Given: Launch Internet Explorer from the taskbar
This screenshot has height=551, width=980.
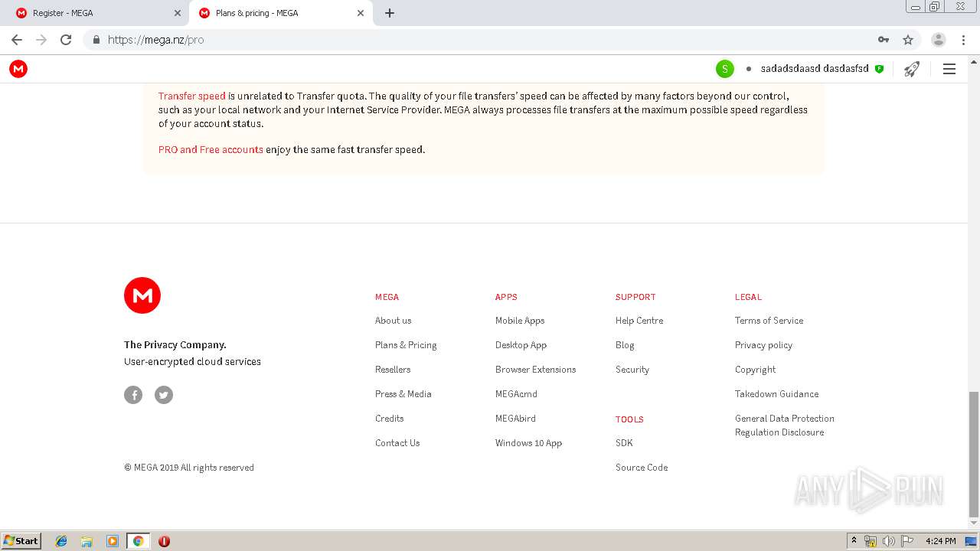Looking at the screenshot, I should point(61,541).
